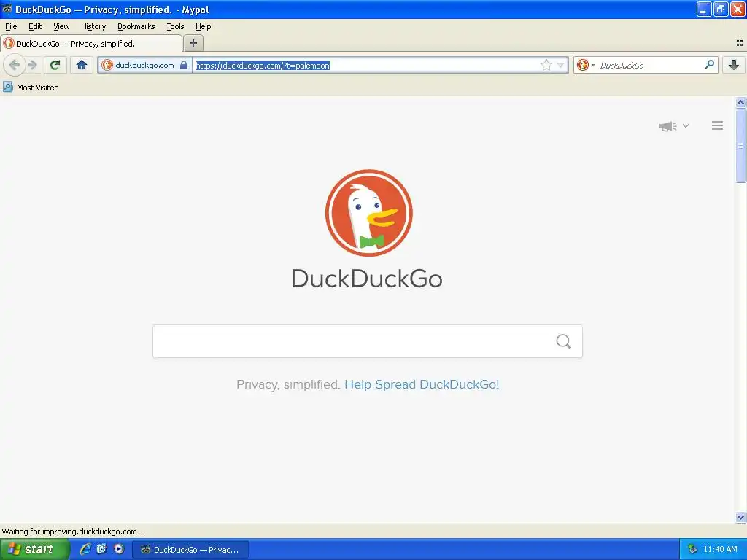Open the Windows Start menu
The height and width of the screenshot is (560, 747).
click(x=34, y=550)
